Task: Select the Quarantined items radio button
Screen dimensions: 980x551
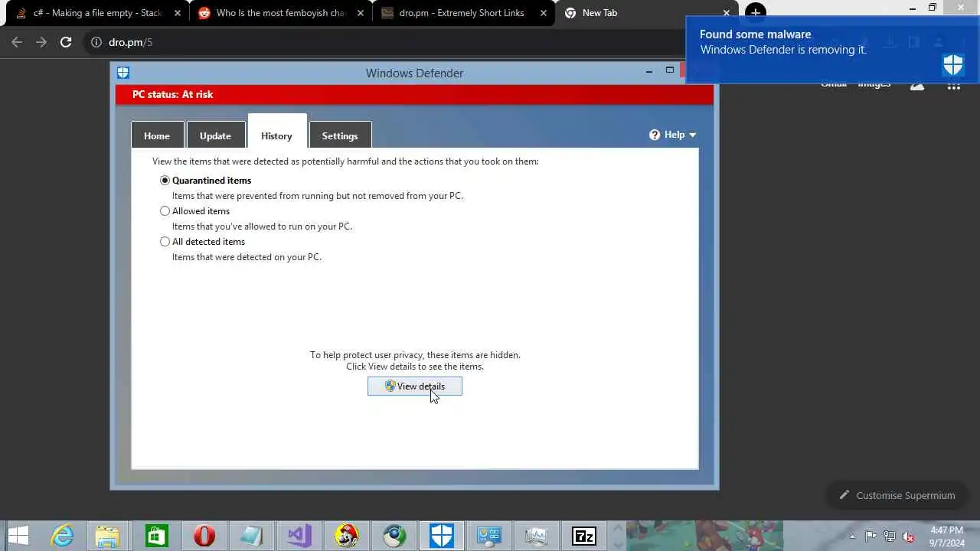Action: tap(165, 181)
